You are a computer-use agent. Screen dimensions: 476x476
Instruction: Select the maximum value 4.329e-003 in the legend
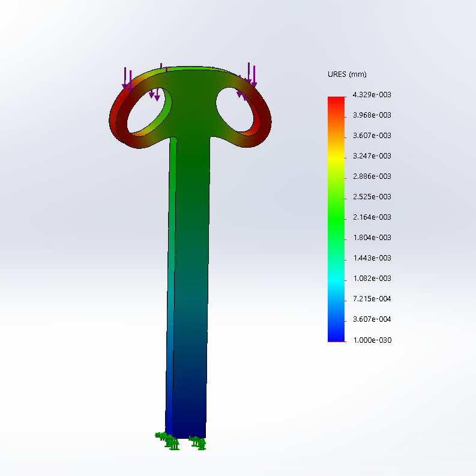372,95
